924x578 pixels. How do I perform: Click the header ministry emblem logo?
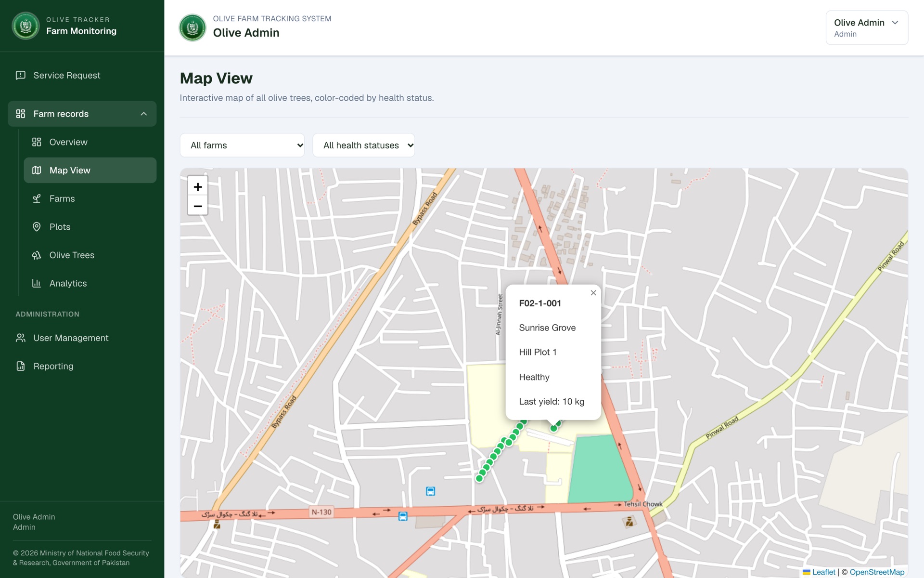click(192, 27)
